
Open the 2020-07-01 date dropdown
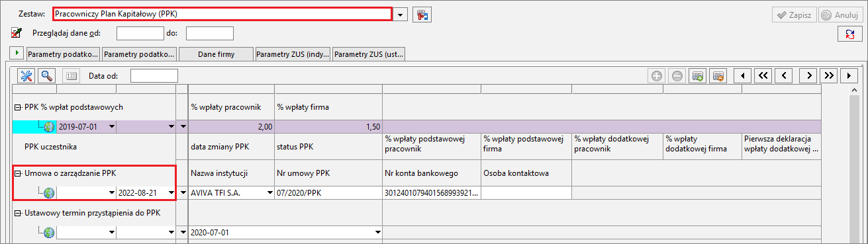coord(378,233)
